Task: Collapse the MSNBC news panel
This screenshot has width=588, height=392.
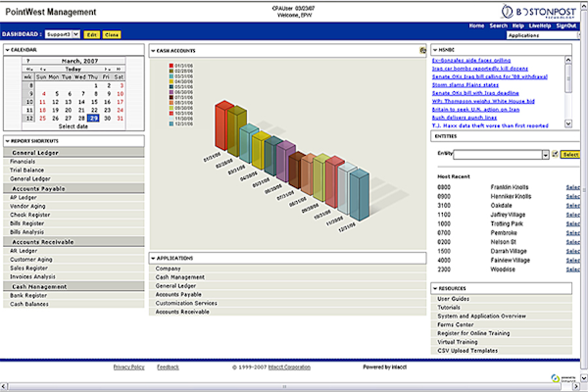Action: pyautogui.click(x=435, y=50)
